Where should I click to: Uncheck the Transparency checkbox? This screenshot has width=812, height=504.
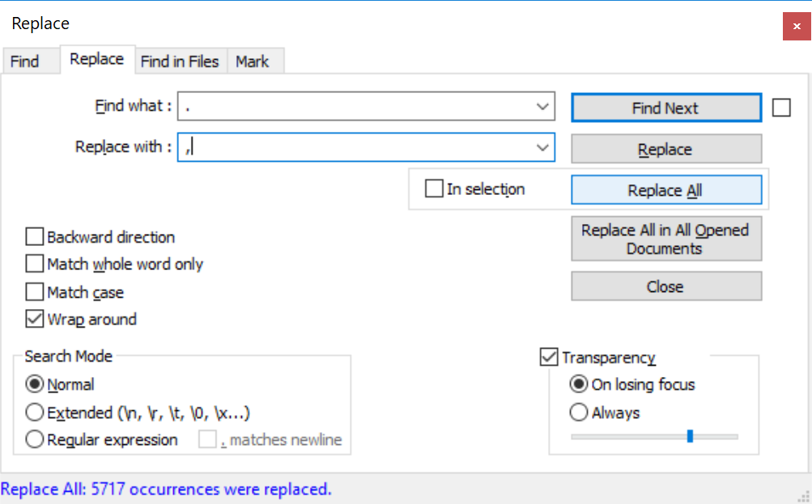tap(549, 357)
